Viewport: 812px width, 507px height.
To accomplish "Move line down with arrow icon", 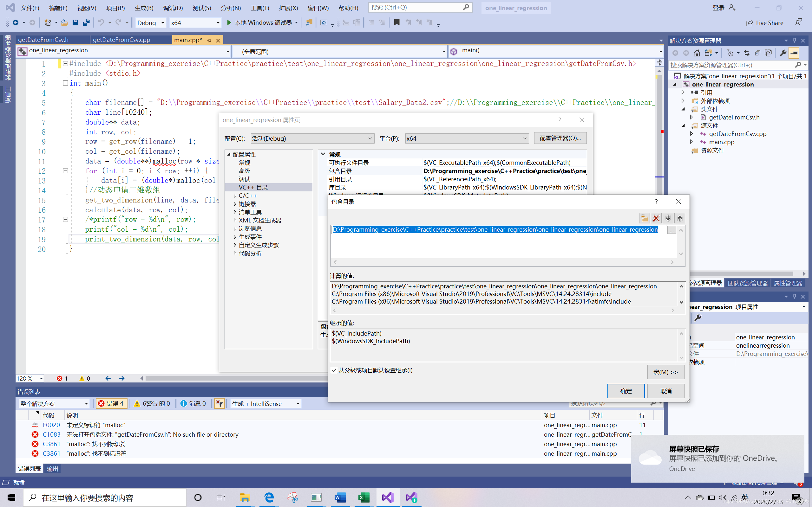I will [x=668, y=218].
